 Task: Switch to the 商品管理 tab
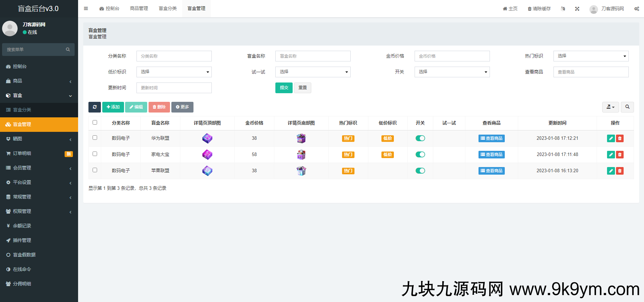[x=139, y=9]
